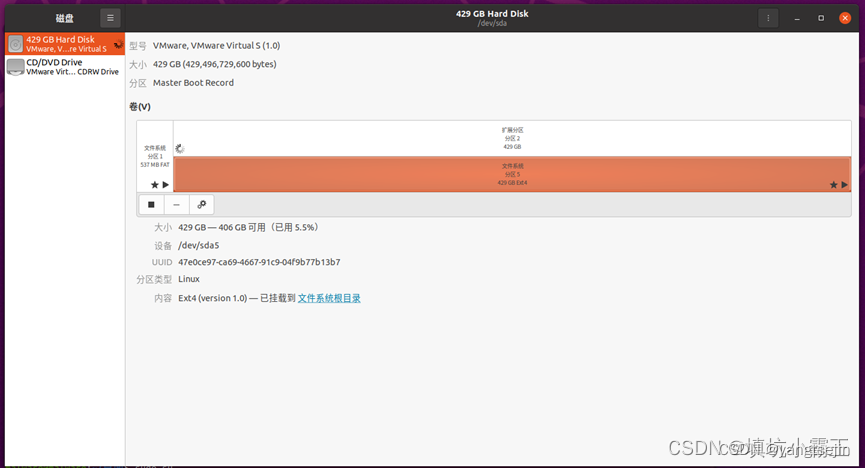Click the mounted play icon on partition 5
The height and width of the screenshot is (468, 865).
coord(844,185)
